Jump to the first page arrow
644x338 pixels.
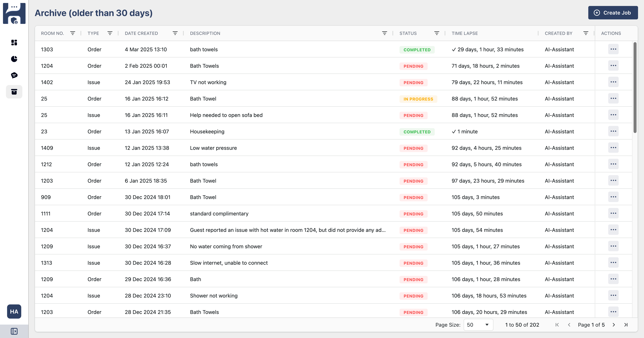[557, 325]
